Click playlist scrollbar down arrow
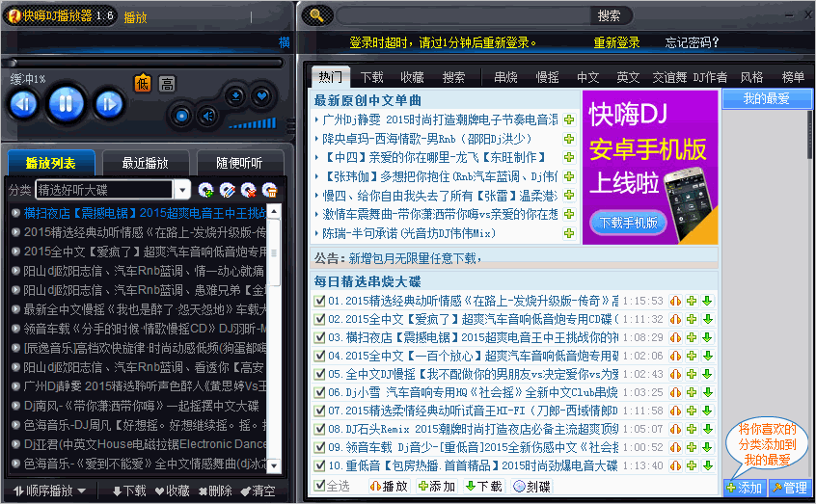The image size is (816, 504). 274,465
